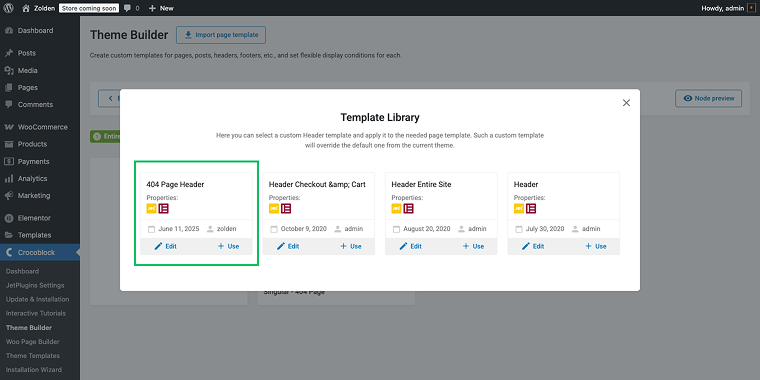
Task: Click JetThemeCore property icon on Header Entire Site
Action: (x=396, y=208)
